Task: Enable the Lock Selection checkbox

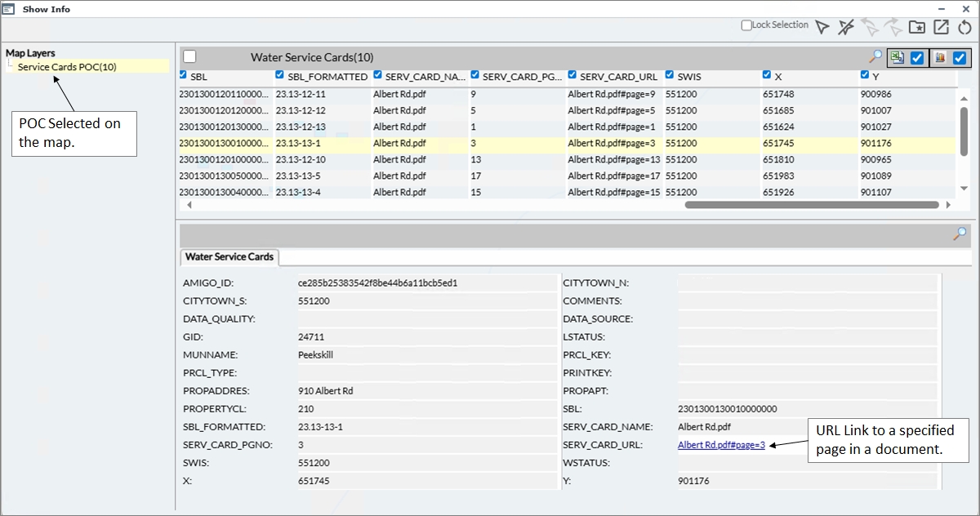Action: click(x=746, y=25)
